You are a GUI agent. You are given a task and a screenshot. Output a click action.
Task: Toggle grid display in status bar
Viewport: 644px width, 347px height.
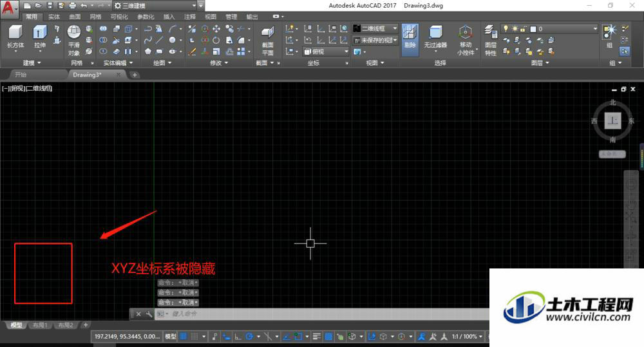pyautogui.click(x=184, y=336)
